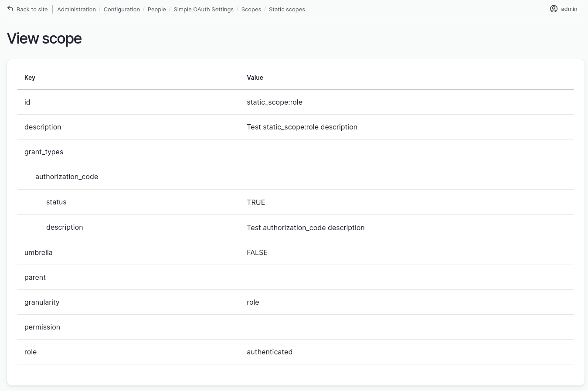
Task: Click the admin username text
Action: (x=569, y=9)
